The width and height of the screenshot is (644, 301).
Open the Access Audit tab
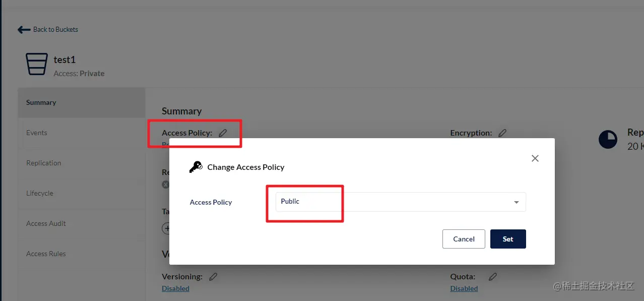pyautogui.click(x=46, y=223)
